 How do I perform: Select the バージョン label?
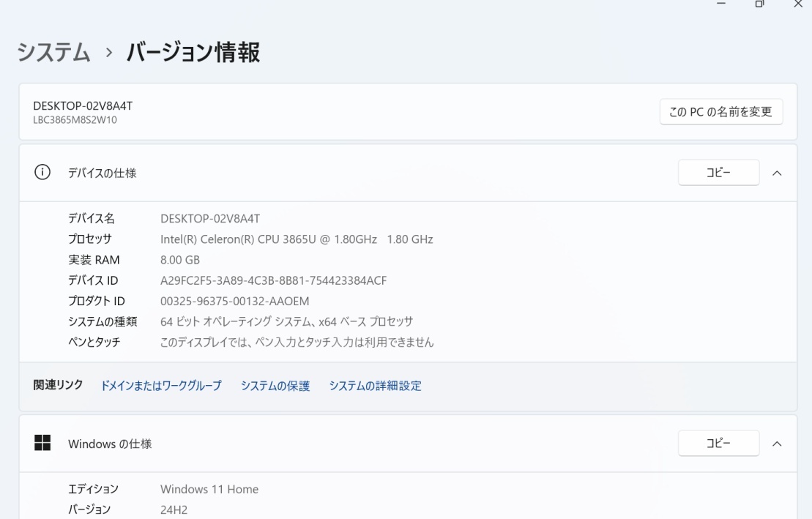pos(89,509)
